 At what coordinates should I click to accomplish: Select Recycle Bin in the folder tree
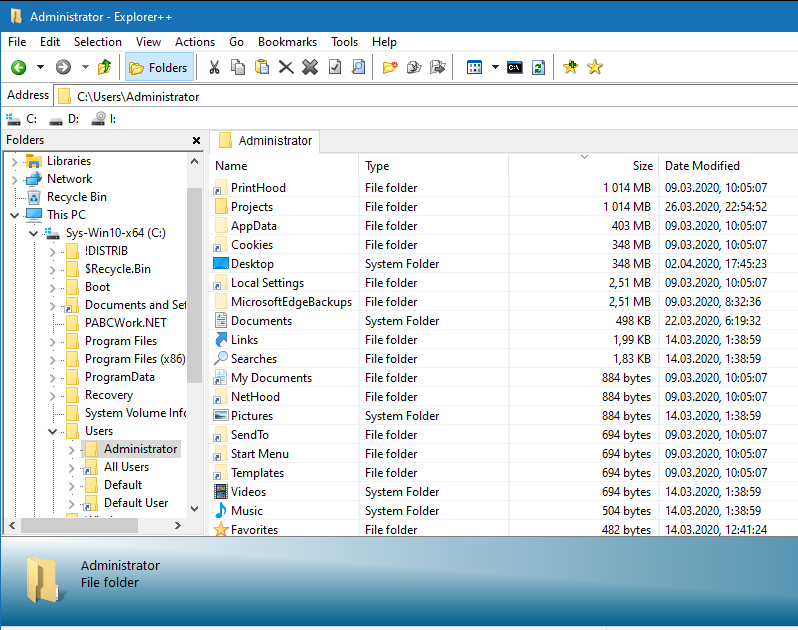tap(76, 197)
